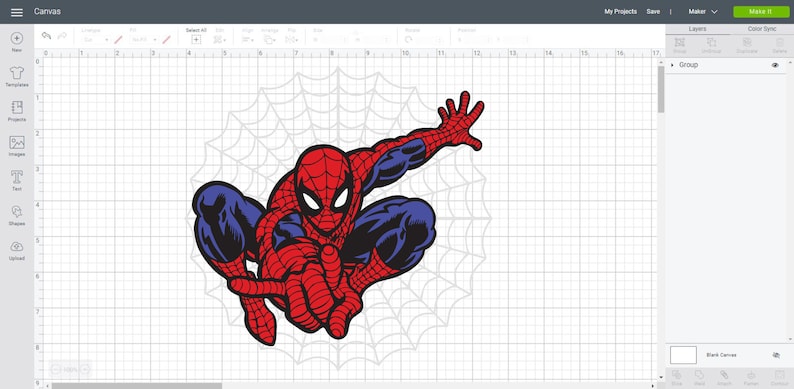794x389 pixels.
Task: Click the Rotate angle input field
Action: point(429,40)
